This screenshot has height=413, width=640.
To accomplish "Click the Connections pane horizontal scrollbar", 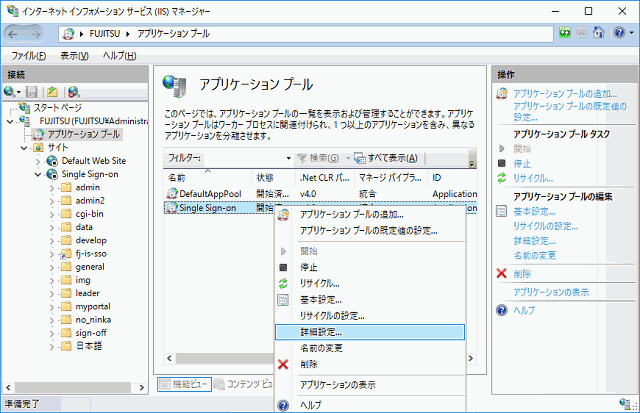I will point(75,387).
